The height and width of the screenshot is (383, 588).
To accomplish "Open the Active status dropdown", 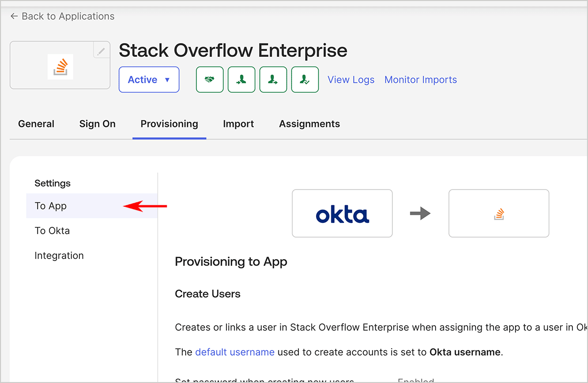I will pos(149,80).
